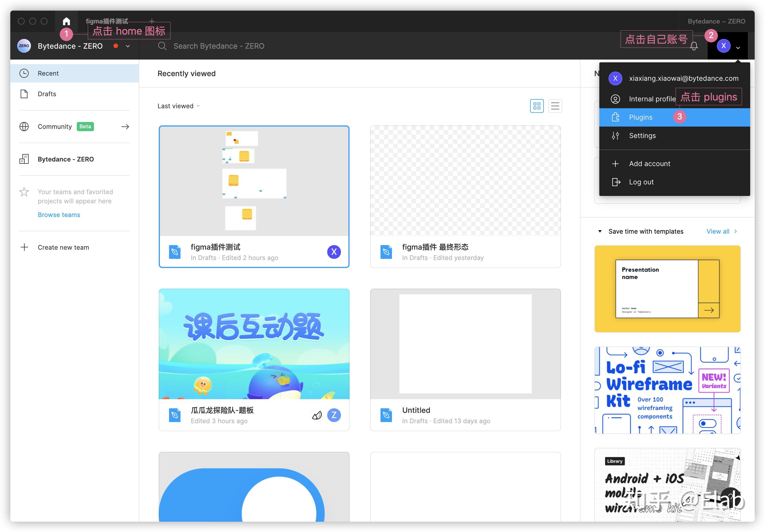Screen dimensions: 765x532
Task: Open Drafts in the sidebar
Action: click(47, 94)
